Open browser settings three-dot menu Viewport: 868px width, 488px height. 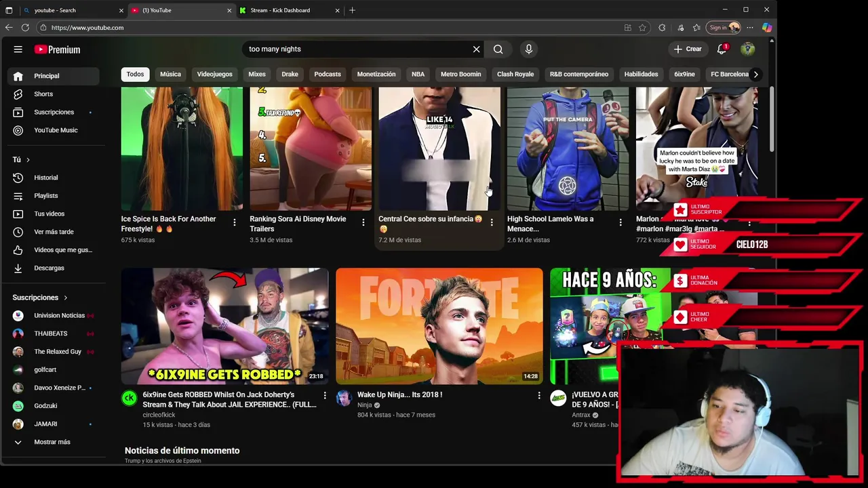coord(750,28)
